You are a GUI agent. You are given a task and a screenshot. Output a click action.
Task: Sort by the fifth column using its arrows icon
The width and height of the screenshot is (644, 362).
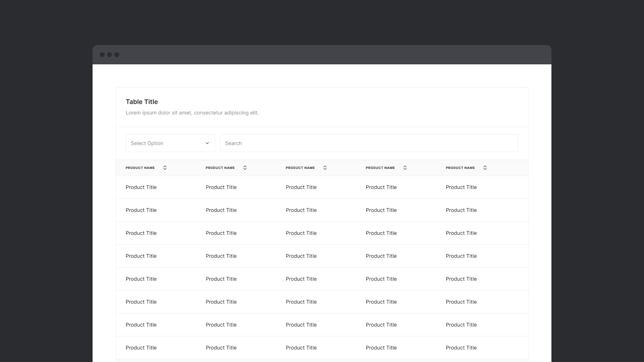[485, 168]
